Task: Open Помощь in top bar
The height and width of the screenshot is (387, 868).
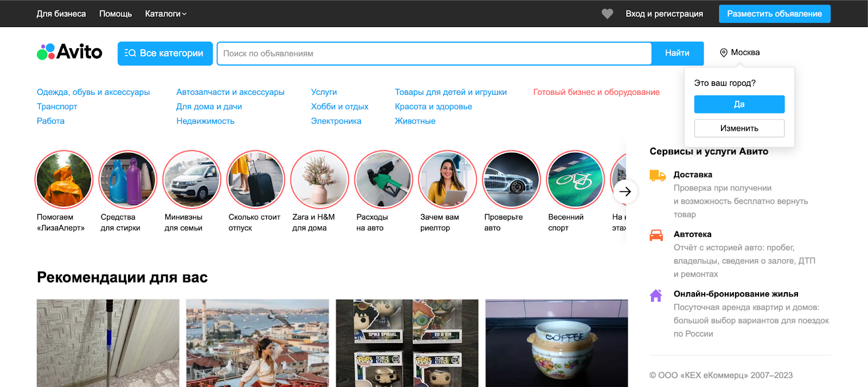Action: pos(116,14)
